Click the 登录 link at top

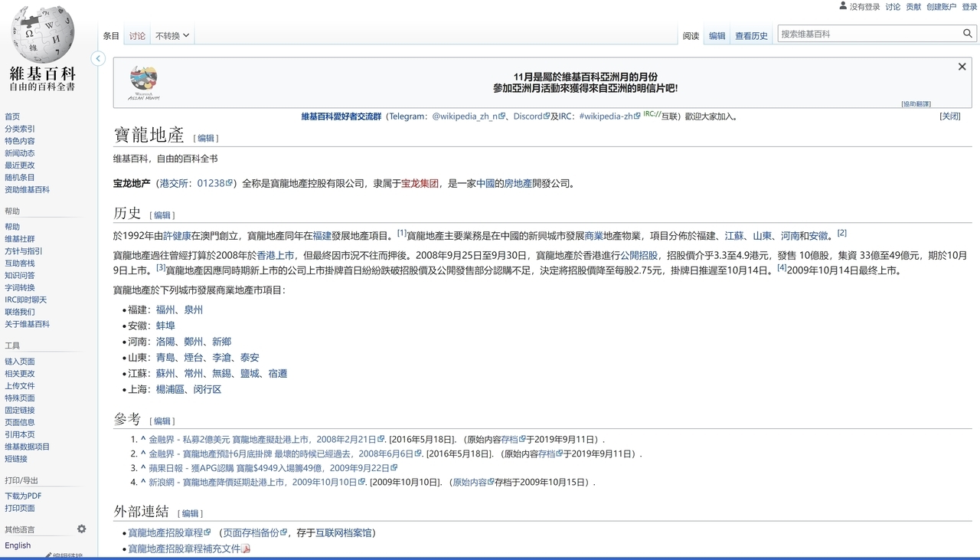click(x=969, y=7)
